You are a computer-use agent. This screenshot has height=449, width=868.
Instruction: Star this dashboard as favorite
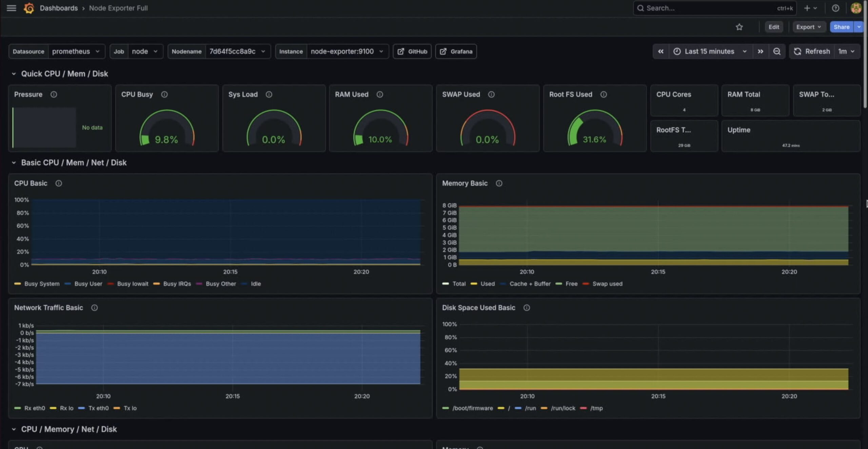pyautogui.click(x=739, y=27)
